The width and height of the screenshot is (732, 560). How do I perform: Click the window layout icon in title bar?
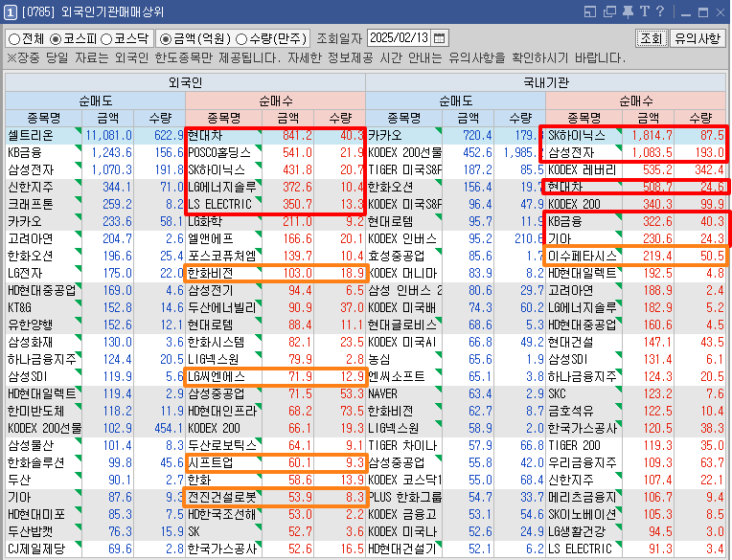coord(590,11)
